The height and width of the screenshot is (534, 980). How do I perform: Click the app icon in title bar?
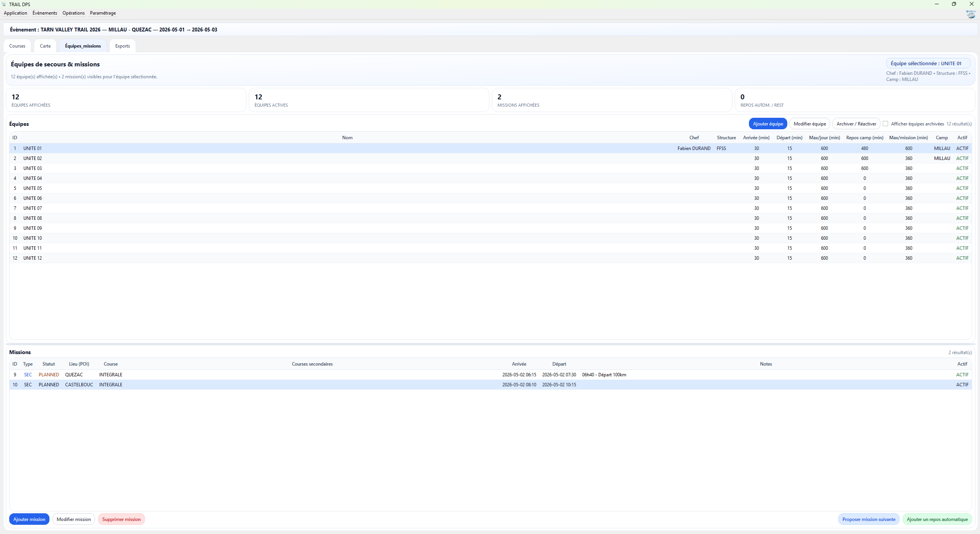[x=4, y=4]
